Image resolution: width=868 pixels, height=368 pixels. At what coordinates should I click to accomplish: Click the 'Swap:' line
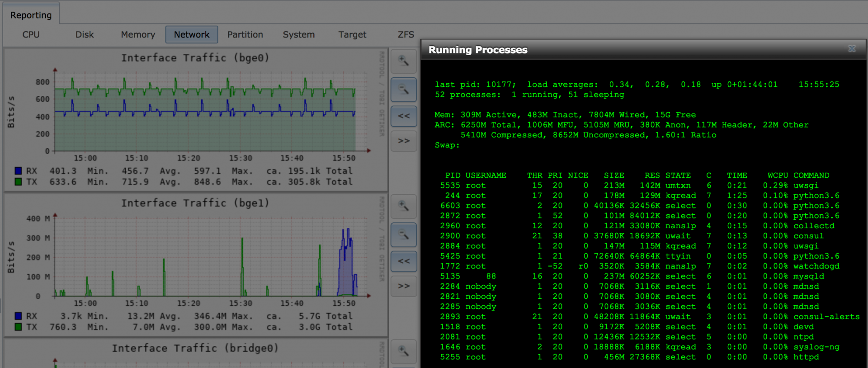tap(447, 145)
